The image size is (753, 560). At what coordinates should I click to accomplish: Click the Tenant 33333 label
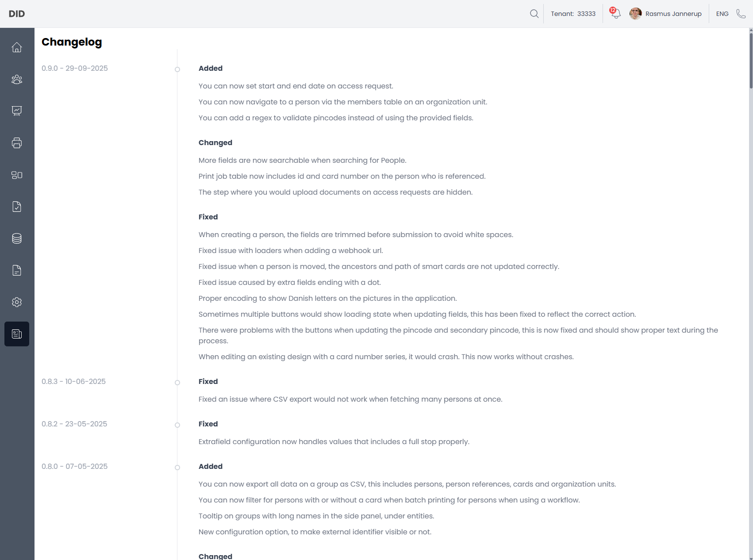pos(573,14)
